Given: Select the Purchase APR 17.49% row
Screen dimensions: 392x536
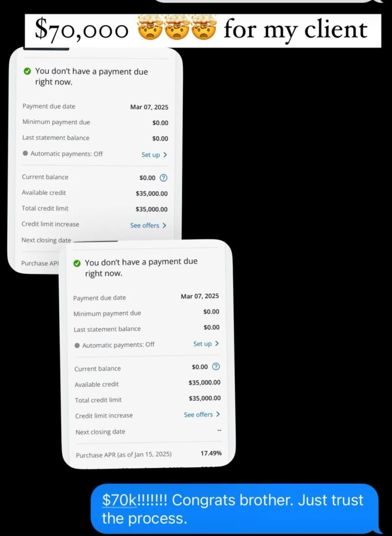Looking at the screenshot, I should click(x=149, y=454).
